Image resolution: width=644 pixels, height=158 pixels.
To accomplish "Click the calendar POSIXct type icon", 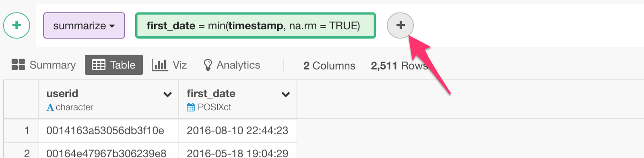I will (191, 107).
